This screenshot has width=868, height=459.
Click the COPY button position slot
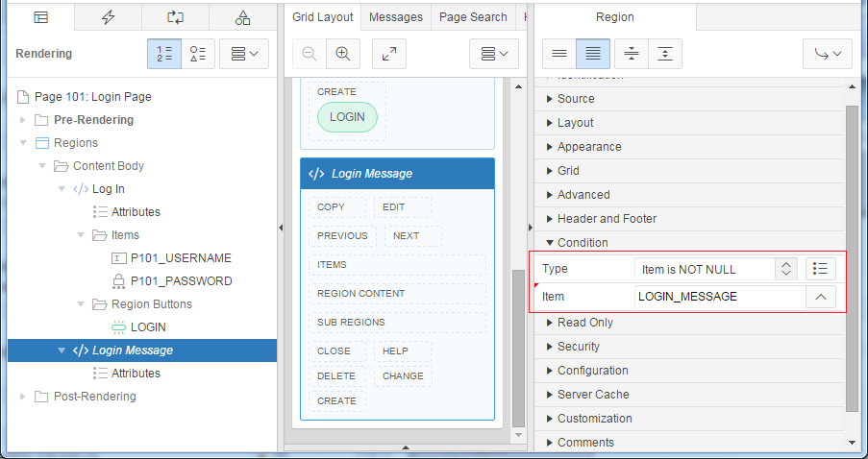tap(337, 206)
